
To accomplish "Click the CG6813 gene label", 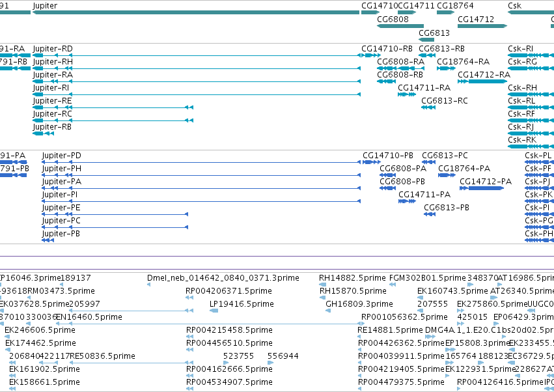I will click(434, 33).
